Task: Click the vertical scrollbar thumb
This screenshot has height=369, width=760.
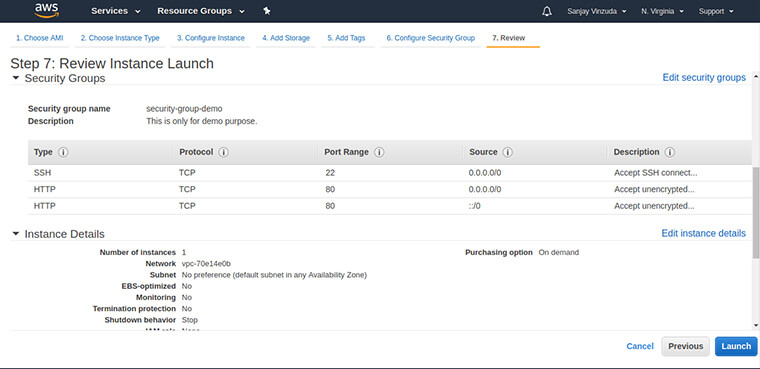Action: pyautogui.click(x=756, y=212)
